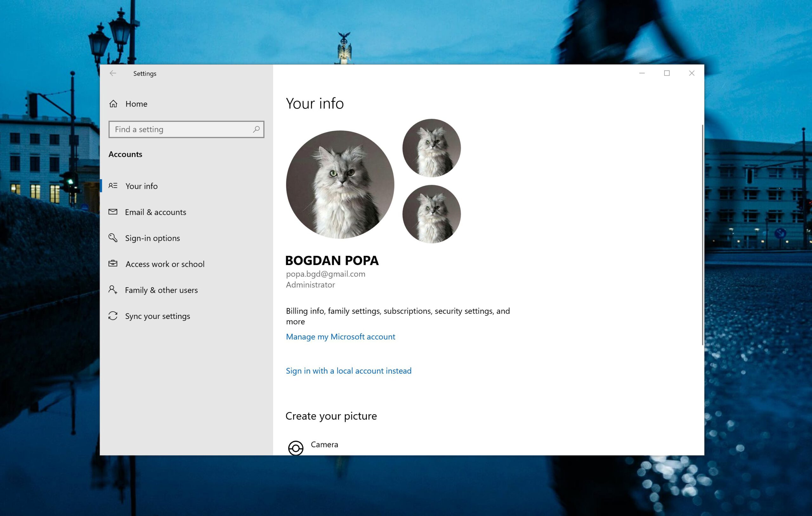Click the back arrow in title bar

coord(113,73)
